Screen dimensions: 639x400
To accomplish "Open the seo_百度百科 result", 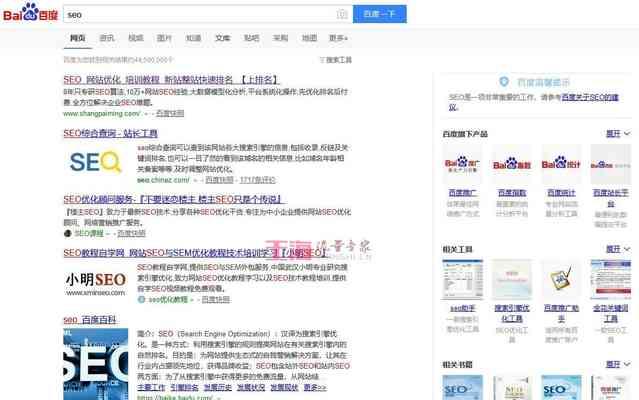I will (90, 320).
